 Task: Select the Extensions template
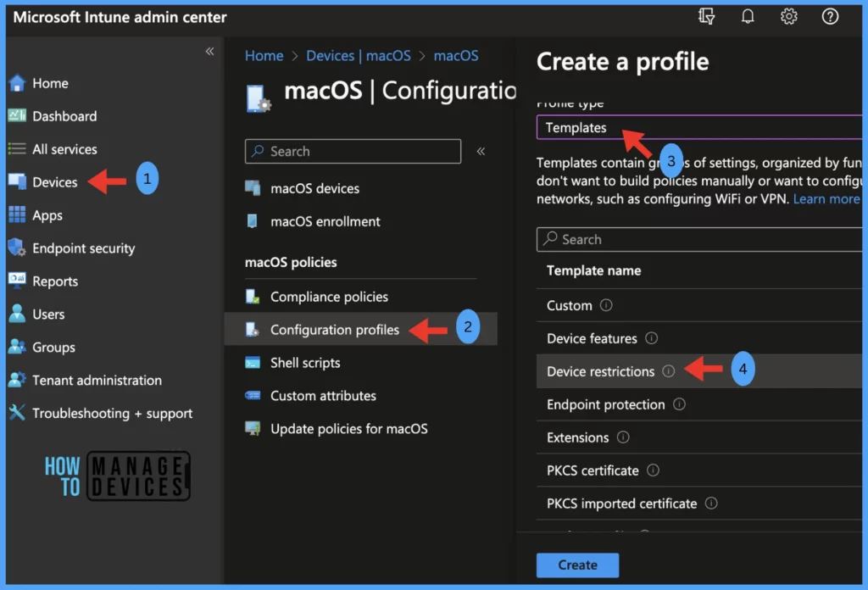point(699,437)
